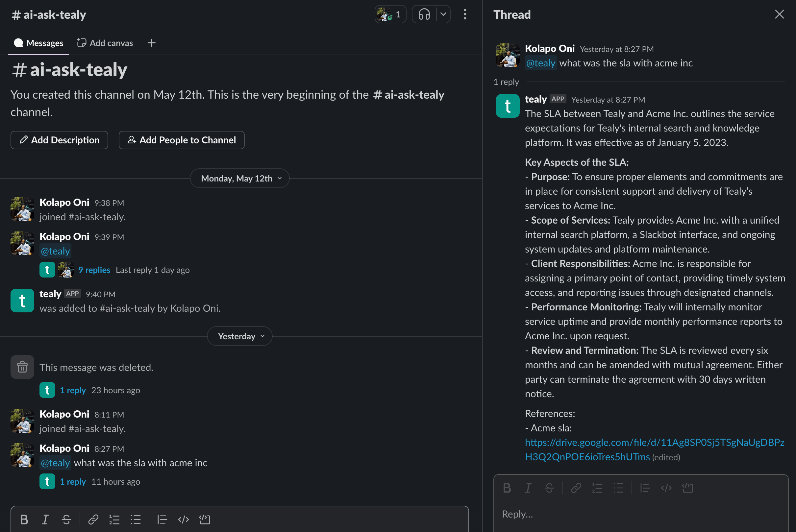Click the Add Description button
The width and height of the screenshot is (796, 532).
tap(60, 140)
